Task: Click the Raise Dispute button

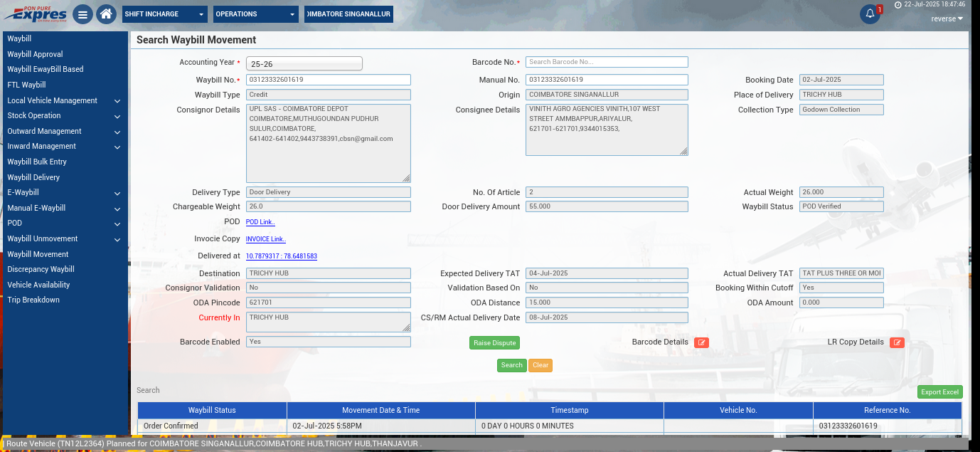Action: click(x=494, y=343)
